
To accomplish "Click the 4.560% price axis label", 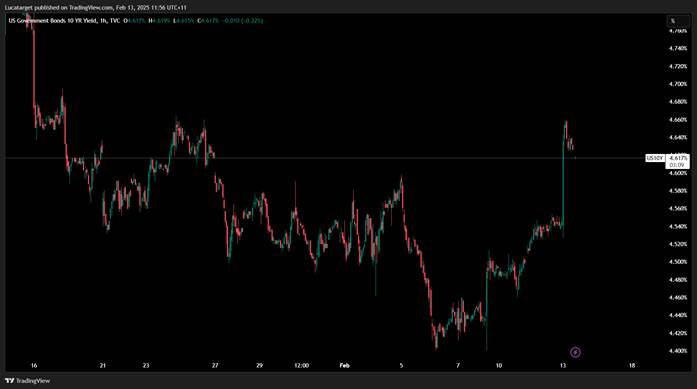I will point(678,209).
